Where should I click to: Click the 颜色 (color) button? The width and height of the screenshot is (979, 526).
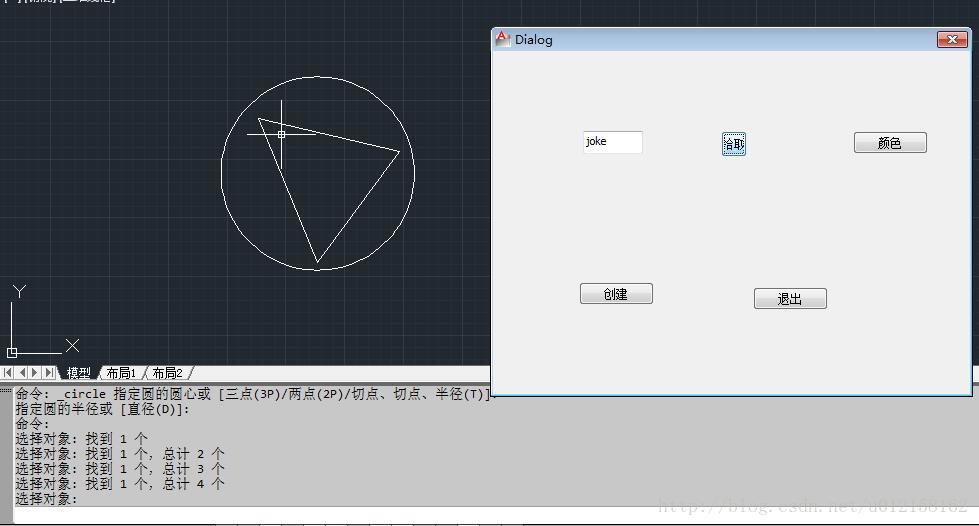pos(890,142)
